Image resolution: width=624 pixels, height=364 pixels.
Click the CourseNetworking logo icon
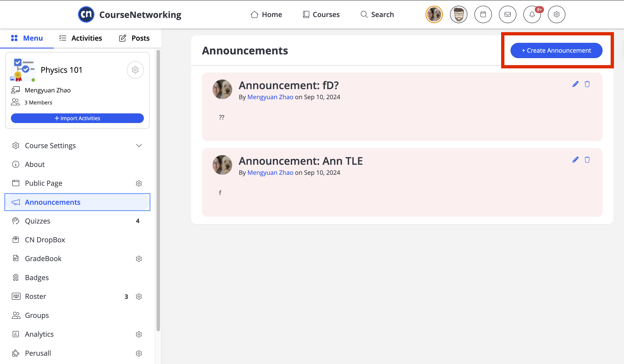coord(86,14)
